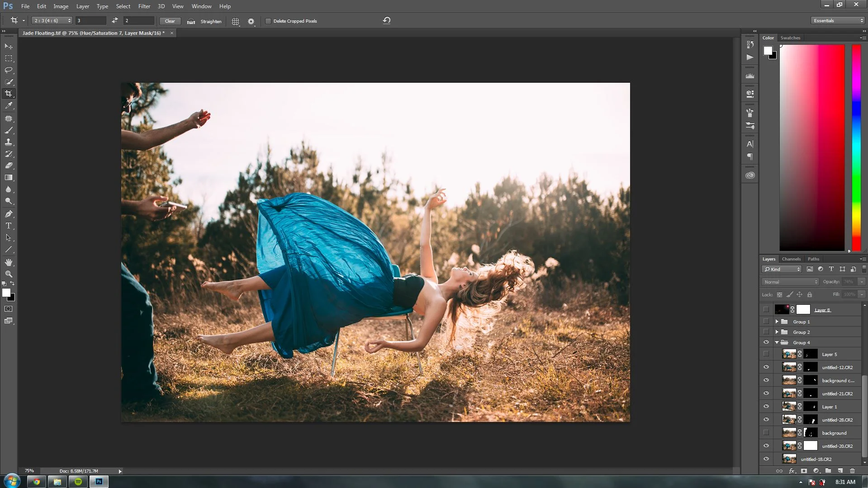Hide the untitled-12.CR2 layer
Image resolution: width=868 pixels, height=488 pixels.
(x=766, y=367)
